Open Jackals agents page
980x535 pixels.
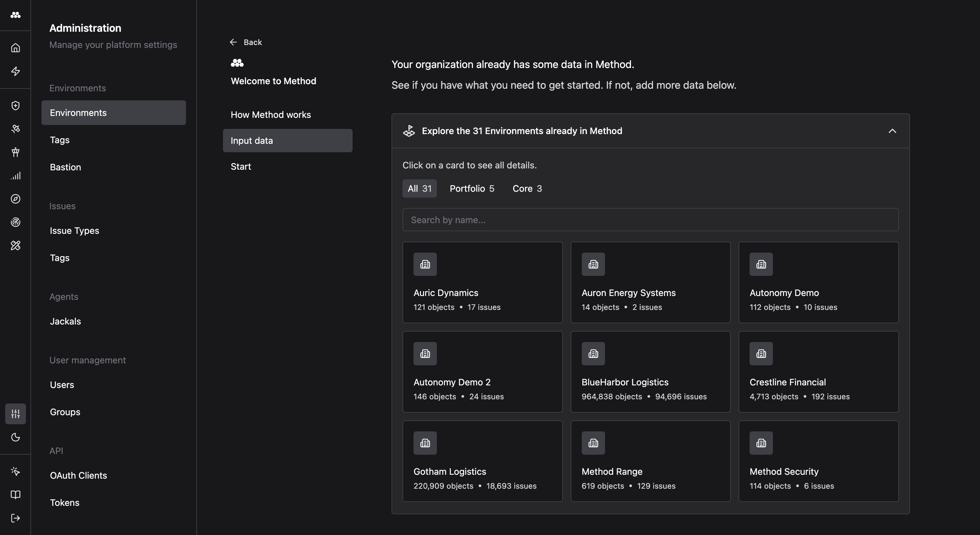point(113,321)
